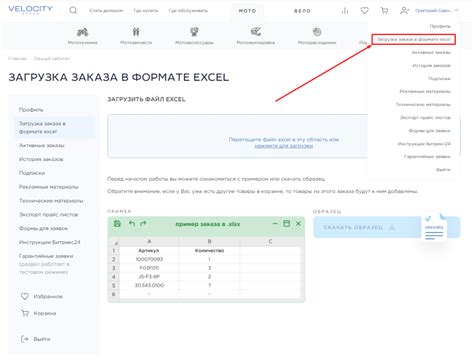The height and width of the screenshot is (363, 474).
Task: Click the Excel file drop area
Action: [238, 136]
